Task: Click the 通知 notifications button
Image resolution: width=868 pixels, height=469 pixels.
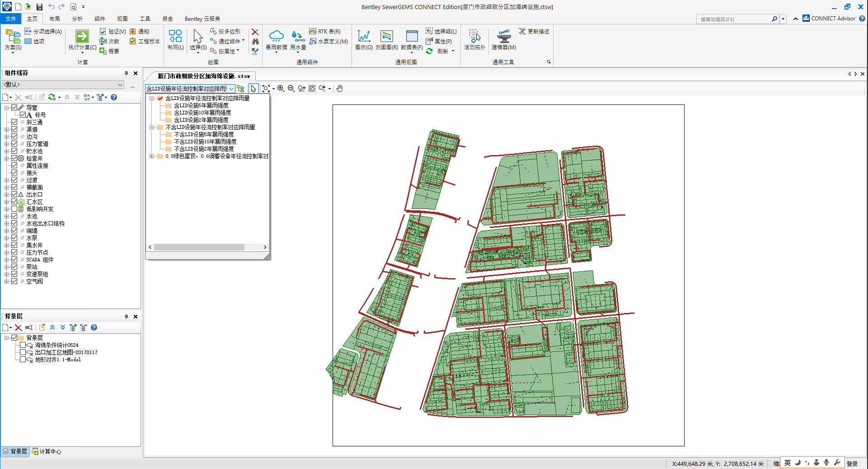Action: [139, 32]
